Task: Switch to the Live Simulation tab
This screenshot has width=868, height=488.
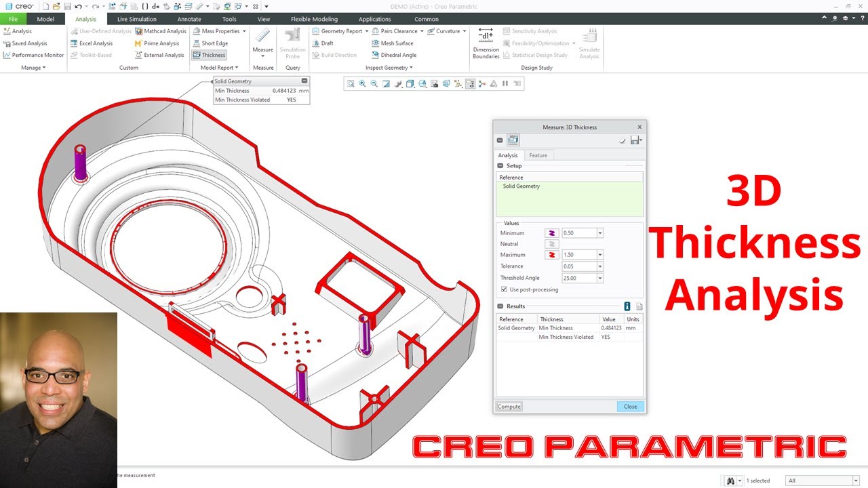Action: pyautogui.click(x=137, y=19)
